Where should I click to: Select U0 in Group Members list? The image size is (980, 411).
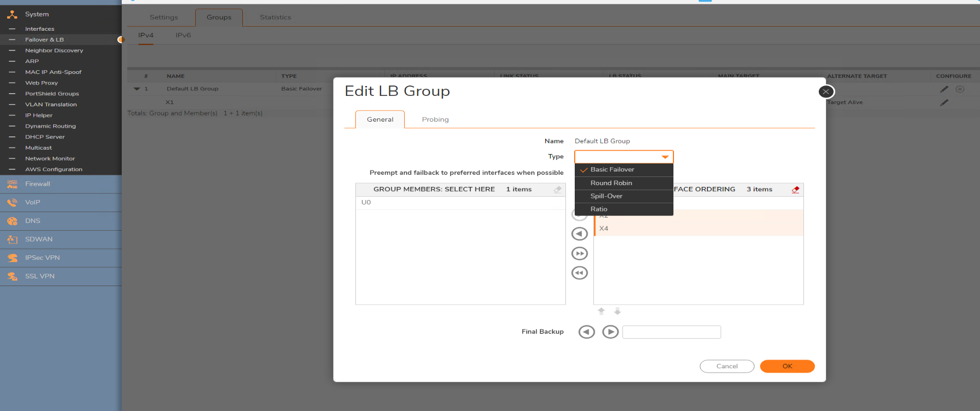click(x=461, y=203)
